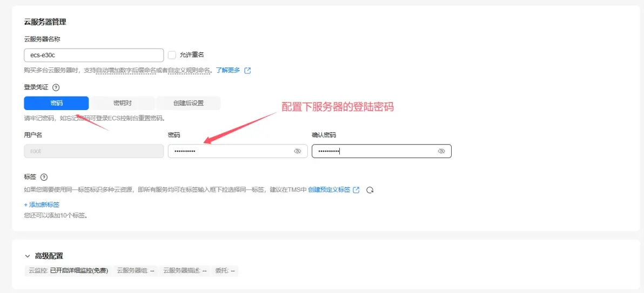The height and width of the screenshot is (293, 644).
Task: Click the 创建预定义标签 link
Action: tap(329, 190)
